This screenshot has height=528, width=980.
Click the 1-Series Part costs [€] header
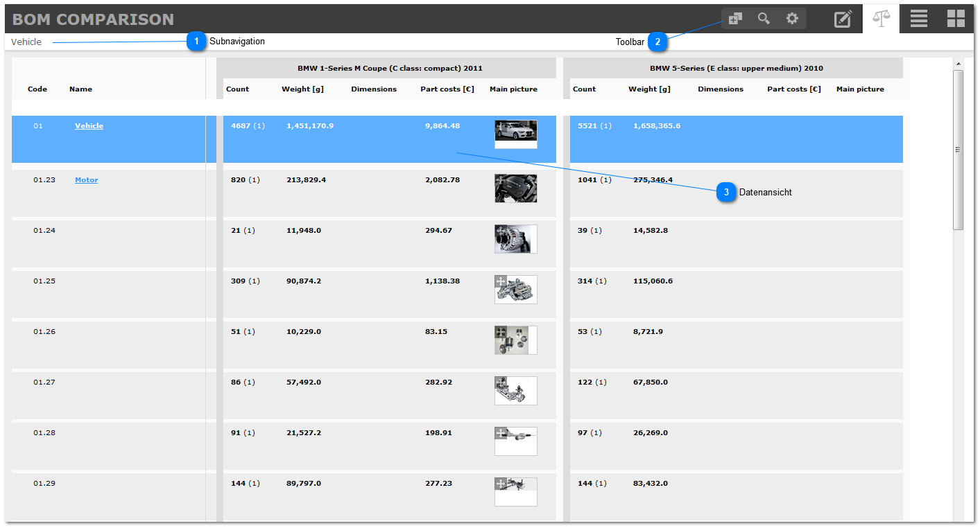tap(447, 89)
